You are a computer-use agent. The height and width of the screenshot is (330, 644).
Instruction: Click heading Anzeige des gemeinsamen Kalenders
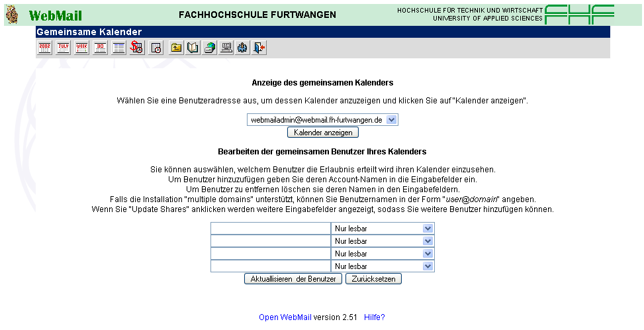pyautogui.click(x=322, y=83)
